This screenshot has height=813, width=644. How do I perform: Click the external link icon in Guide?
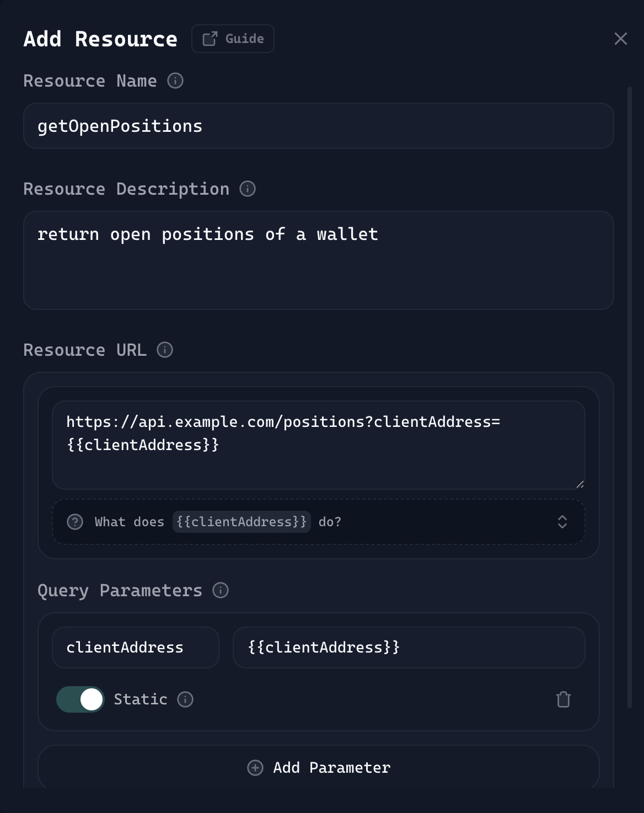(x=210, y=39)
